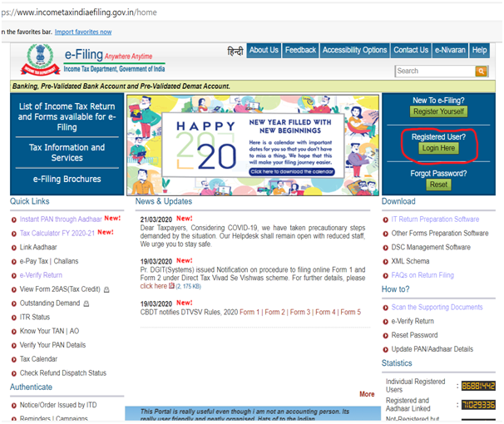The width and height of the screenshot is (504, 424).
Task: Click the Income Tax Department emblem logo
Action: click(x=40, y=60)
